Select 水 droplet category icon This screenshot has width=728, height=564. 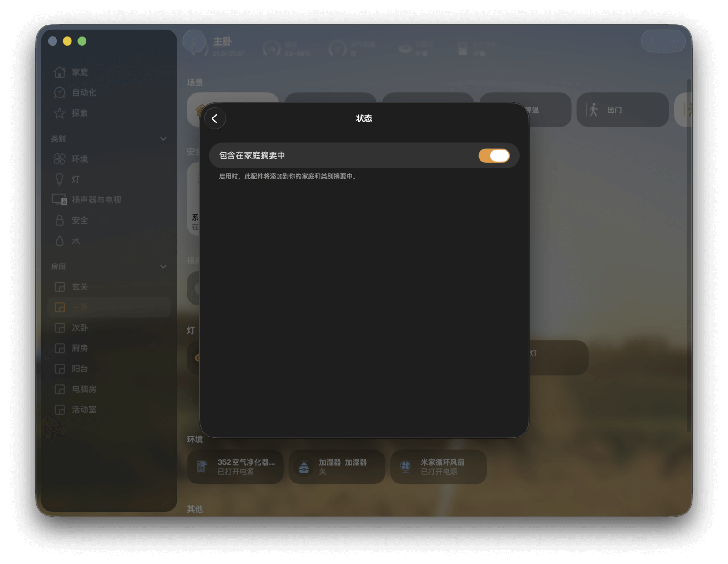60,241
